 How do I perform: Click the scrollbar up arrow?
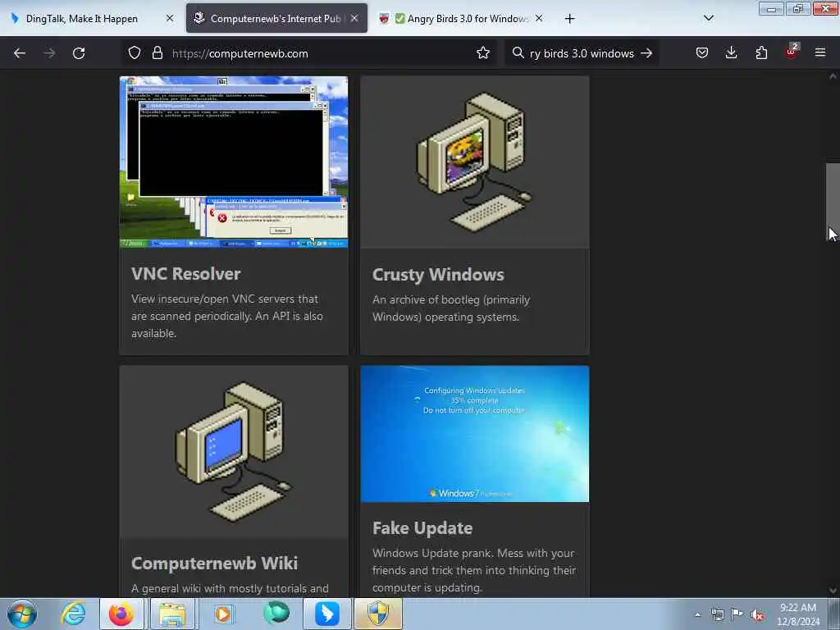(x=833, y=76)
